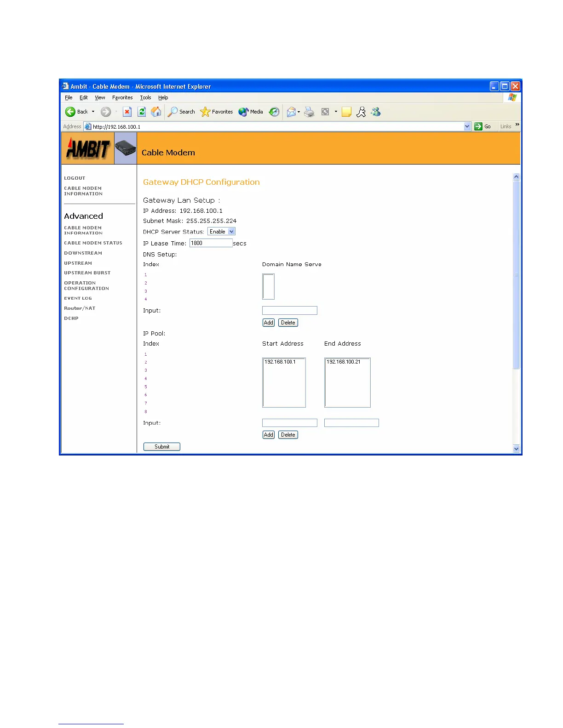Expand the Mail button dropdown arrow

299,112
